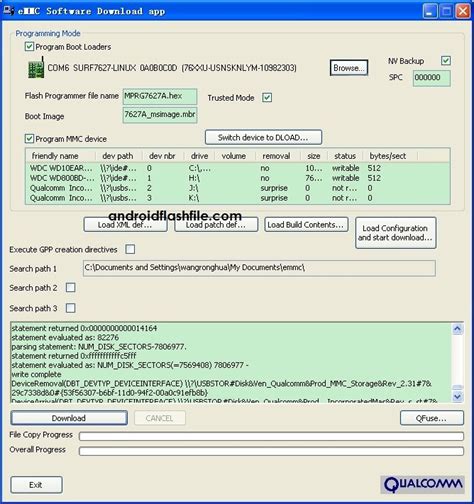Enable the Search path 3 checkbox
Viewport: 474px width, 504px height.
(x=71, y=308)
